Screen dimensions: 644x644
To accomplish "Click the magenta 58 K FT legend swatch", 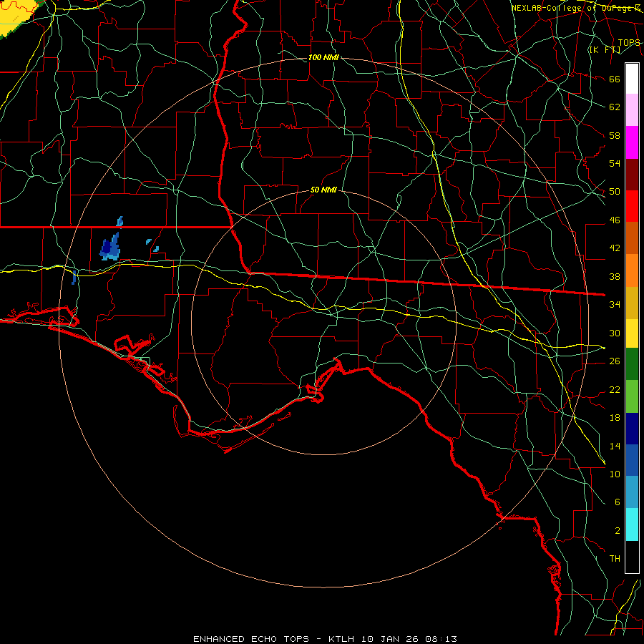I will point(632,142).
